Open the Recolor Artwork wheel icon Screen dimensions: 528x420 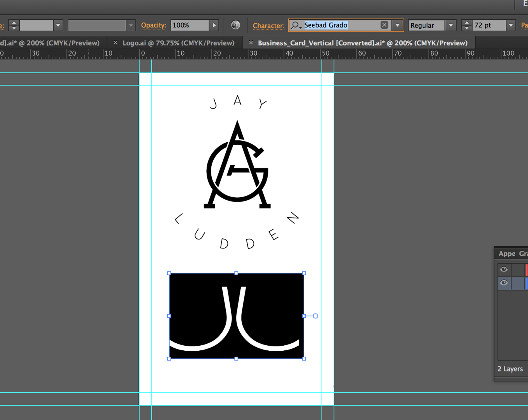235,25
